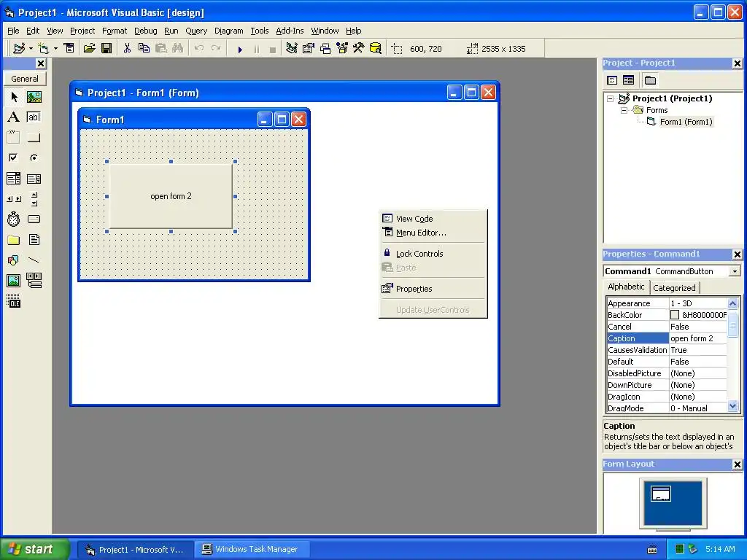The height and width of the screenshot is (560, 747).
Task: Select the CheckBox tool in the toolbox
Action: pyautogui.click(x=14, y=157)
